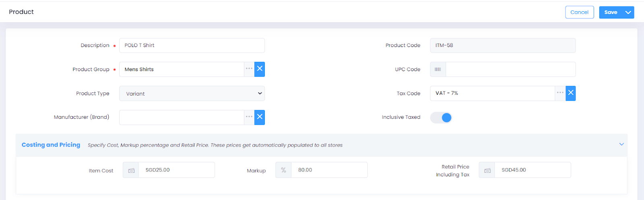The width and height of the screenshot is (644, 200).
Task: Open the Product Type dropdown
Action: tap(192, 94)
